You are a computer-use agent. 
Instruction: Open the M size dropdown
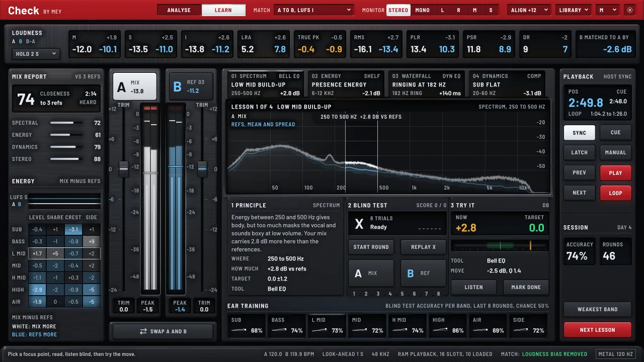[x=607, y=10]
